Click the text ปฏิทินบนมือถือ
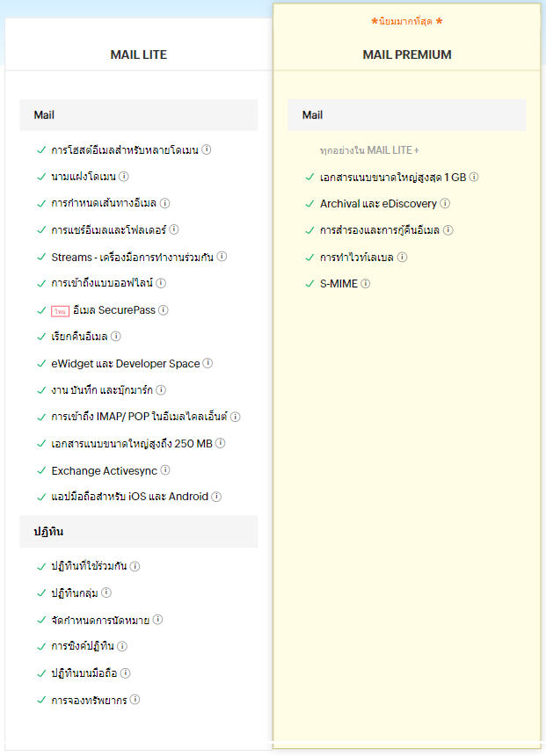The image size is (546, 756). coord(84,673)
